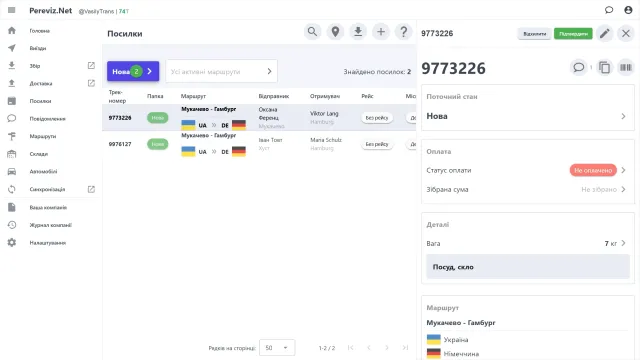Click Маршрут column header
The width and height of the screenshot is (640, 360).
point(193,96)
